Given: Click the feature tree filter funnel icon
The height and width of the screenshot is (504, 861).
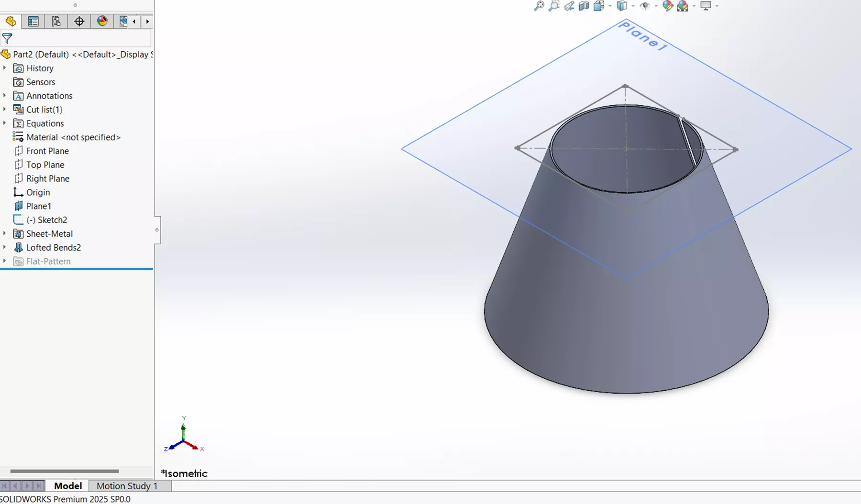Looking at the screenshot, I should [7, 38].
